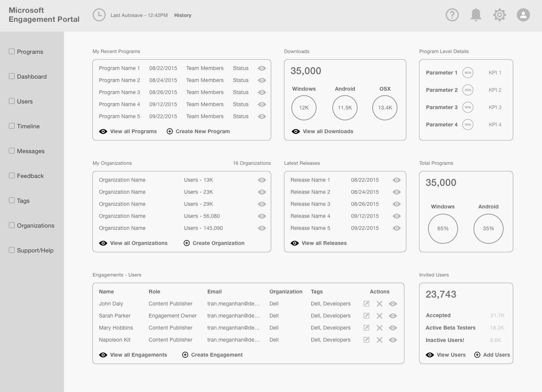
Task: Delete Mary Hobbins engagement X icon
Action: (x=379, y=328)
